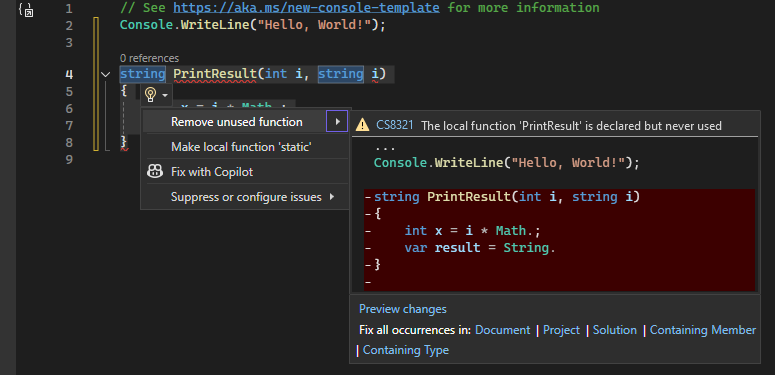Collapse the PrintResult function at line 4
The height and width of the screenshot is (375, 775).
pos(105,74)
